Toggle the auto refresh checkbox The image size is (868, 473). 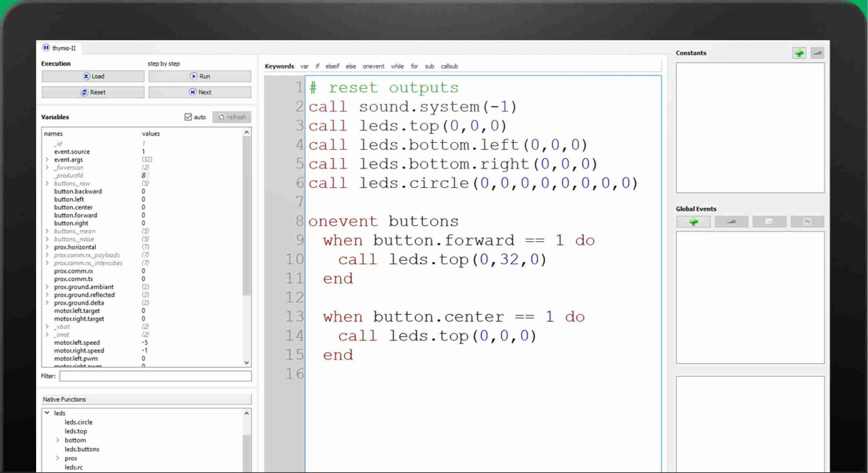[x=188, y=117]
